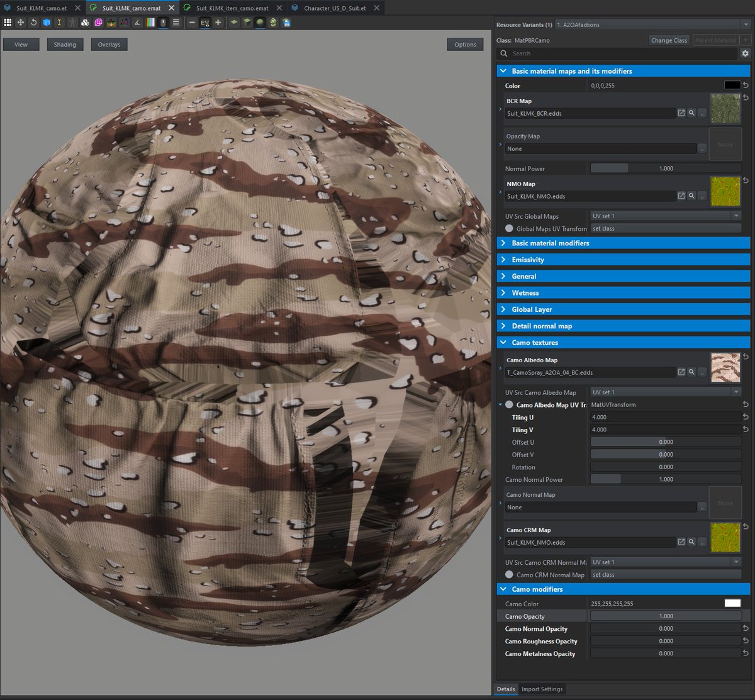Adjust the Camo Opacity slider
This screenshot has width=755, height=700.
pos(666,616)
